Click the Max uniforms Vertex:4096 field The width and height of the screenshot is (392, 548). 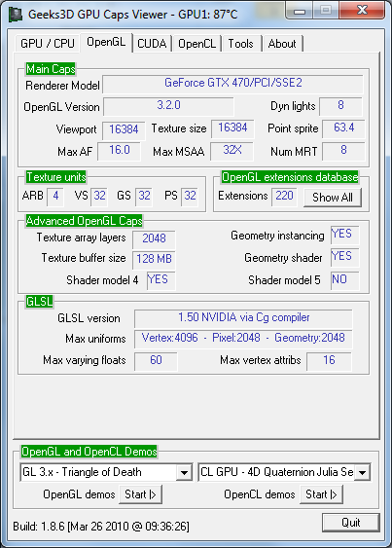(x=243, y=340)
